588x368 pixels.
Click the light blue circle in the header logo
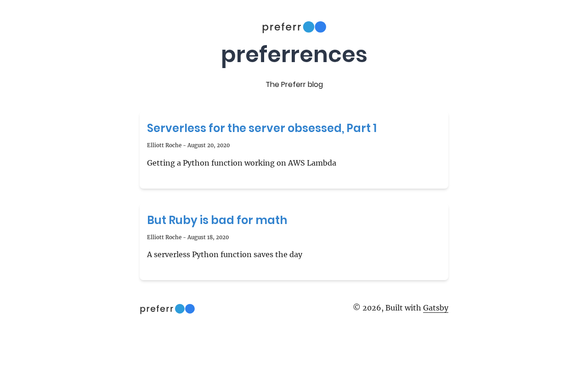point(309,27)
